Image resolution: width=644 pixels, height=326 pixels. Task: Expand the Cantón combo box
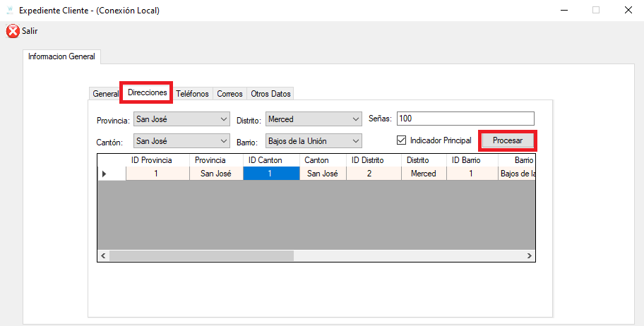(x=181, y=141)
